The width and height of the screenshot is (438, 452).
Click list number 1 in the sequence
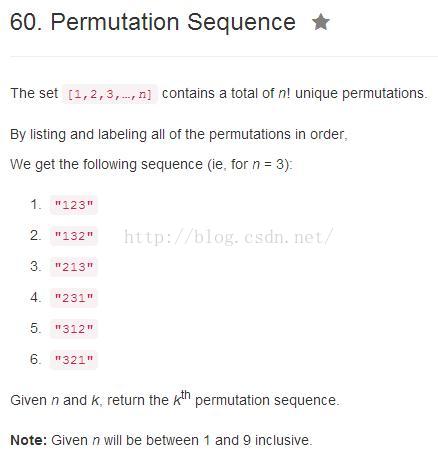(36, 204)
